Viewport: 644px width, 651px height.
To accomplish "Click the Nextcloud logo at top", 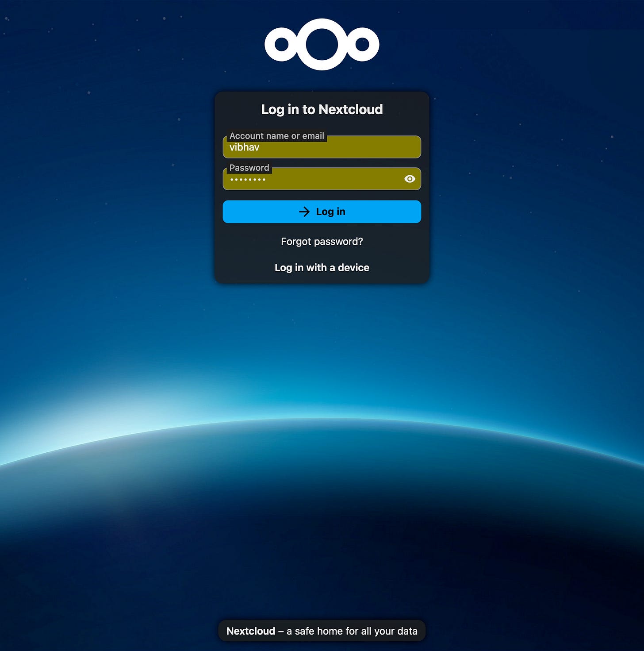I will coord(322,44).
